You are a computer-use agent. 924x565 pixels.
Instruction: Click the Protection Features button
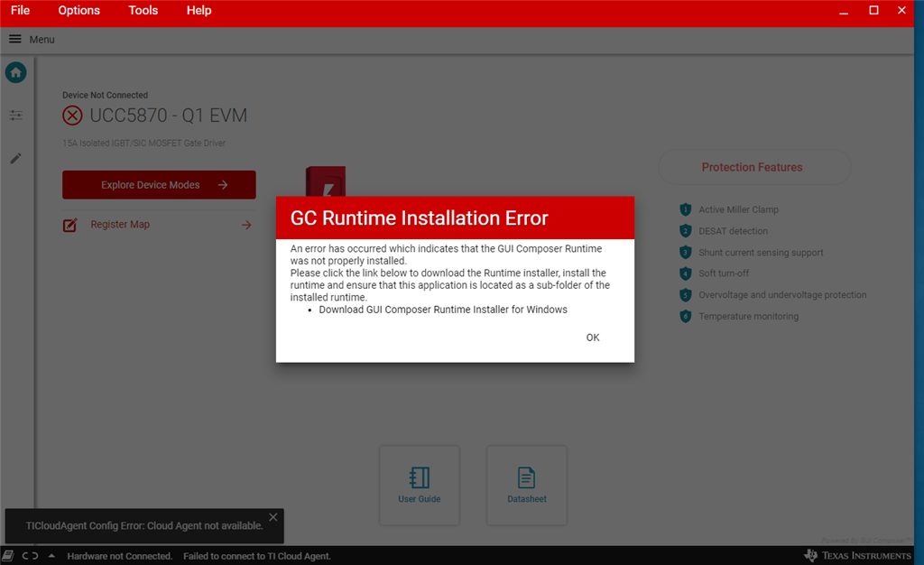click(754, 167)
